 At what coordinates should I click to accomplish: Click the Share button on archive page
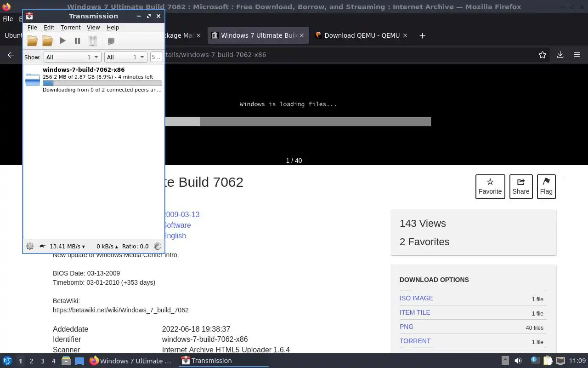coord(521,187)
